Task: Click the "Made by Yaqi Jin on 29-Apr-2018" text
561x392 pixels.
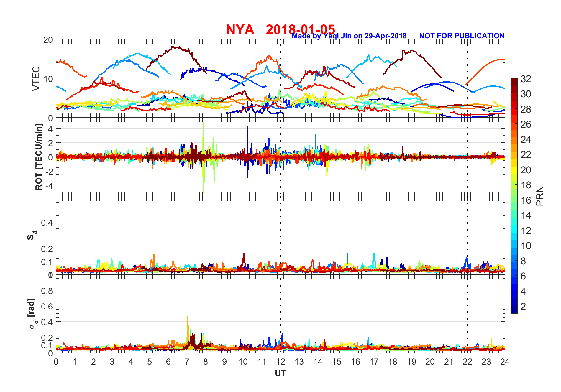Action: click(349, 36)
